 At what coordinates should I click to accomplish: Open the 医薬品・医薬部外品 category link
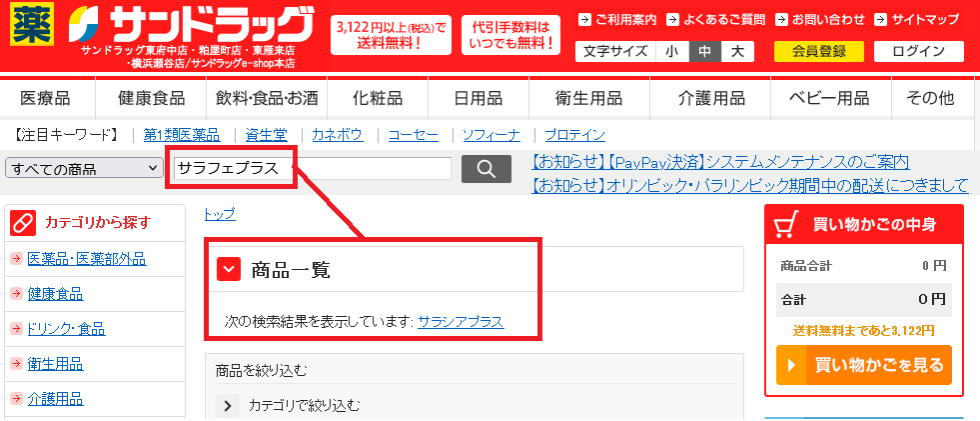coord(87,259)
